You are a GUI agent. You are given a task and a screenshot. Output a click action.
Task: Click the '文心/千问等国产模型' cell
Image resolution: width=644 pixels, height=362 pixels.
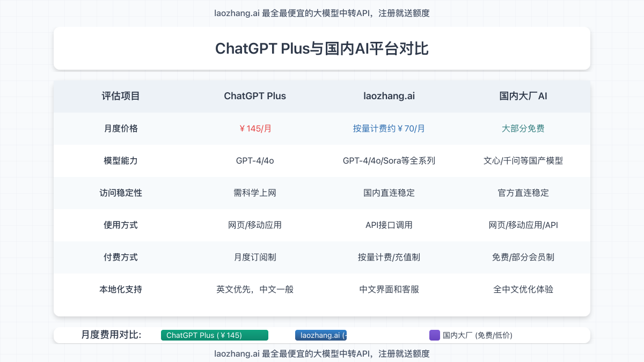[x=523, y=161]
